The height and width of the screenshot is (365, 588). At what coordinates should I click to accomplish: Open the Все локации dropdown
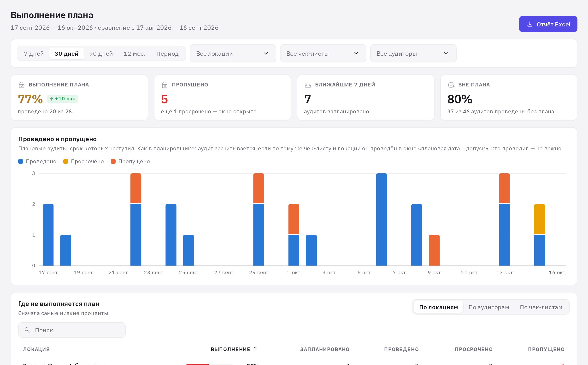click(233, 53)
